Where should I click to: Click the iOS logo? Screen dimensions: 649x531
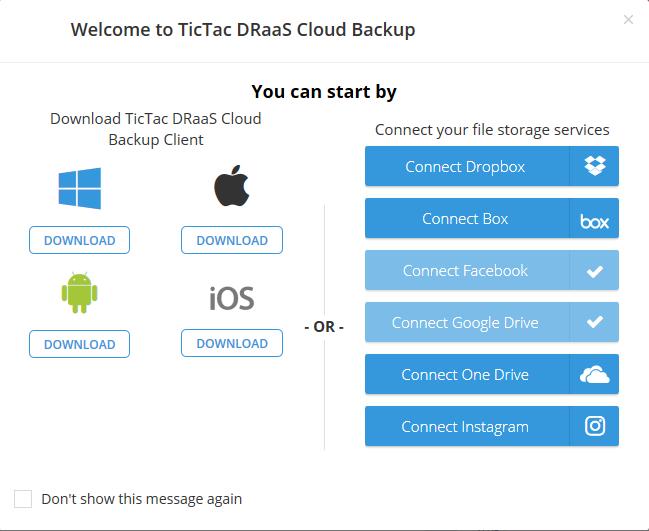pyautogui.click(x=232, y=298)
